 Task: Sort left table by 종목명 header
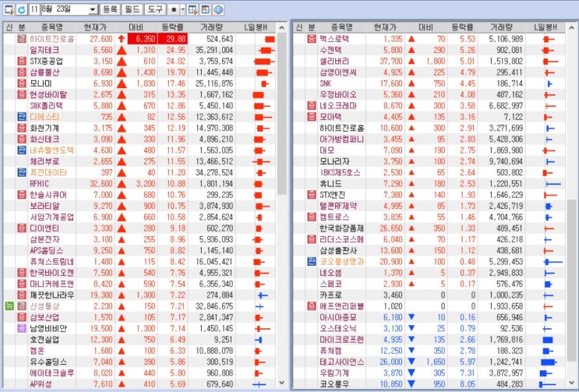point(51,27)
